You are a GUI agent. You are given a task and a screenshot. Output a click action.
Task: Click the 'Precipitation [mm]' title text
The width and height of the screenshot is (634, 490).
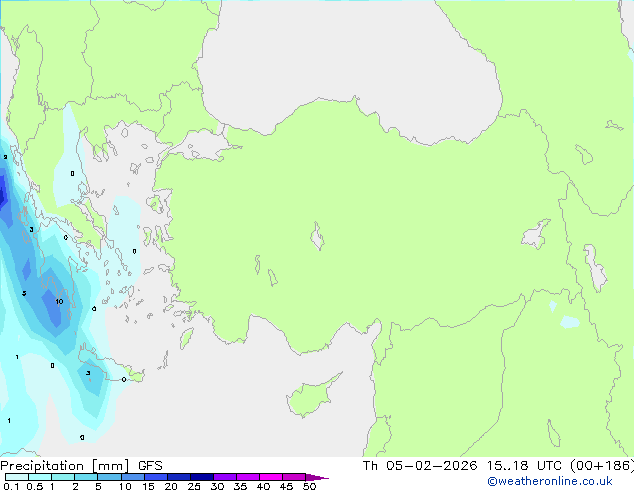coord(65,466)
